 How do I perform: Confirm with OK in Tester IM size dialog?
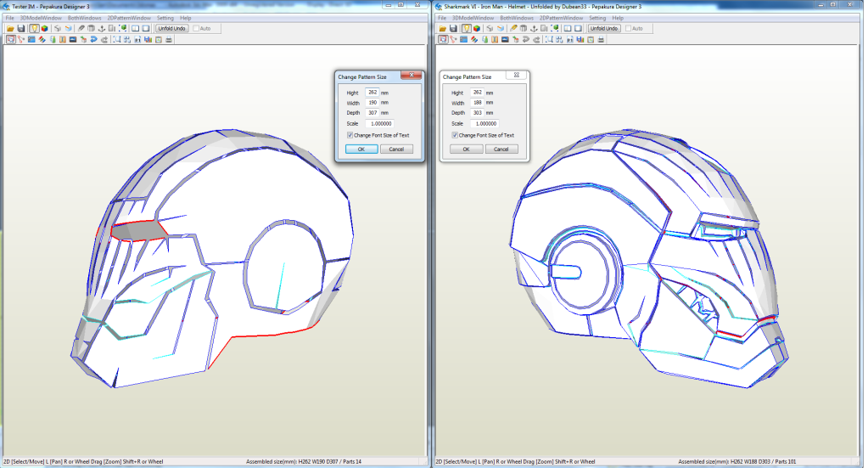[361, 149]
